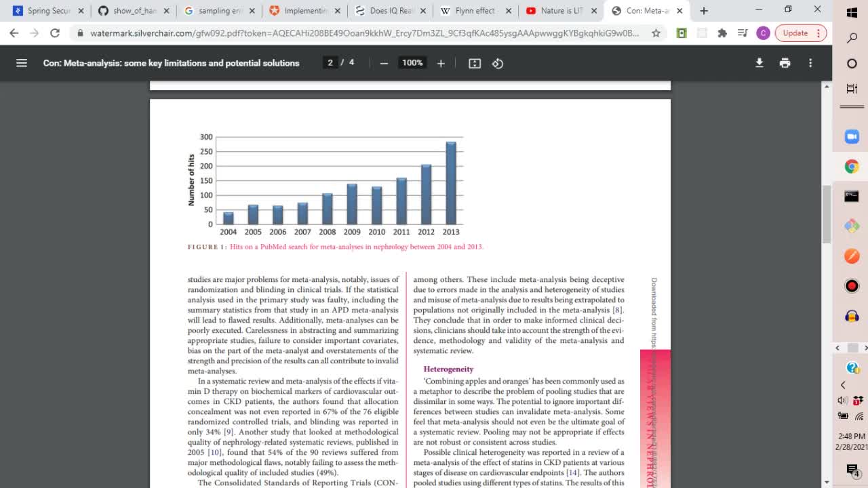Switch to the Does IQ Really tab

pyautogui.click(x=391, y=11)
